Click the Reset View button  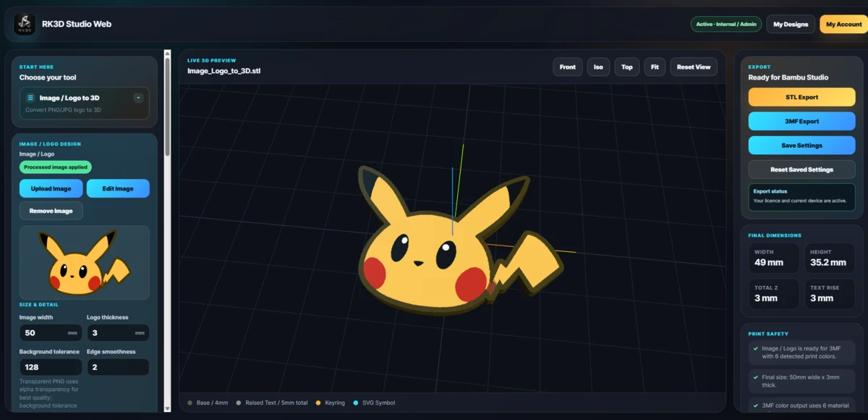coord(694,67)
